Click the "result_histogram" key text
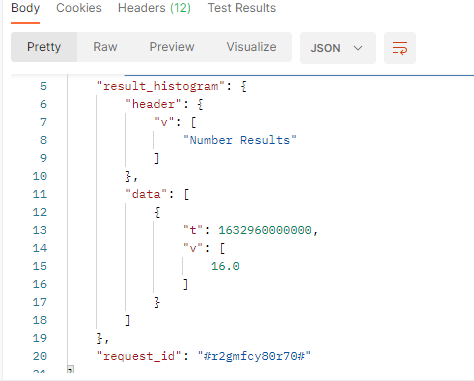The image size is (474, 381). (x=161, y=86)
